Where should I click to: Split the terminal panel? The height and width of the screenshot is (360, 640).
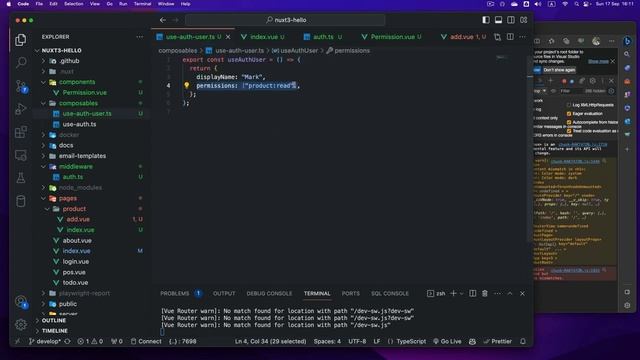point(472,293)
